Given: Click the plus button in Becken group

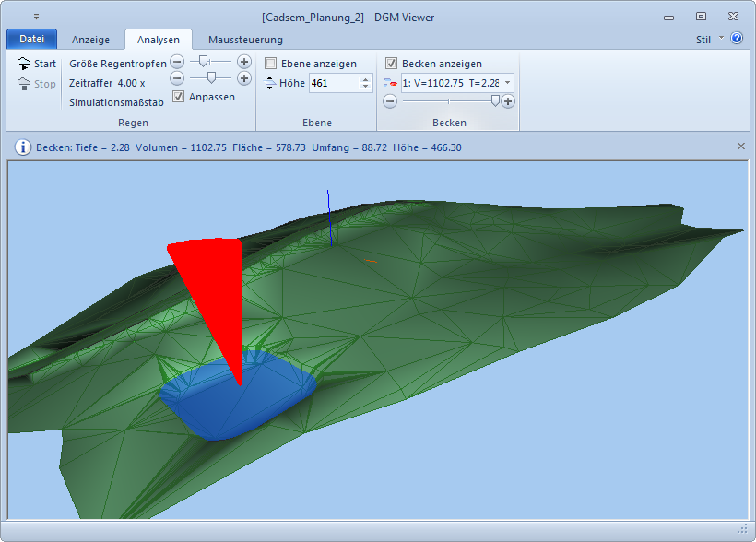Looking at the screenshot, I should [x=508, y=101].
